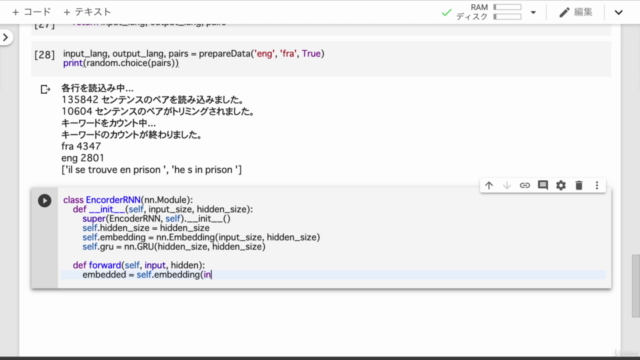Image resolution: width=640 pixels, height=360 pixels.
Task: Move the selected cell up
Action: coord(489,185)
